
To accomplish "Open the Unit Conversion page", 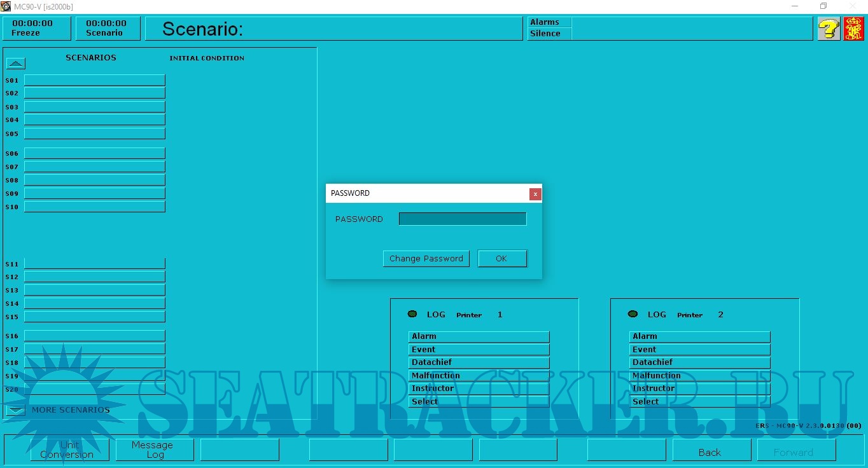I will 69,450.
